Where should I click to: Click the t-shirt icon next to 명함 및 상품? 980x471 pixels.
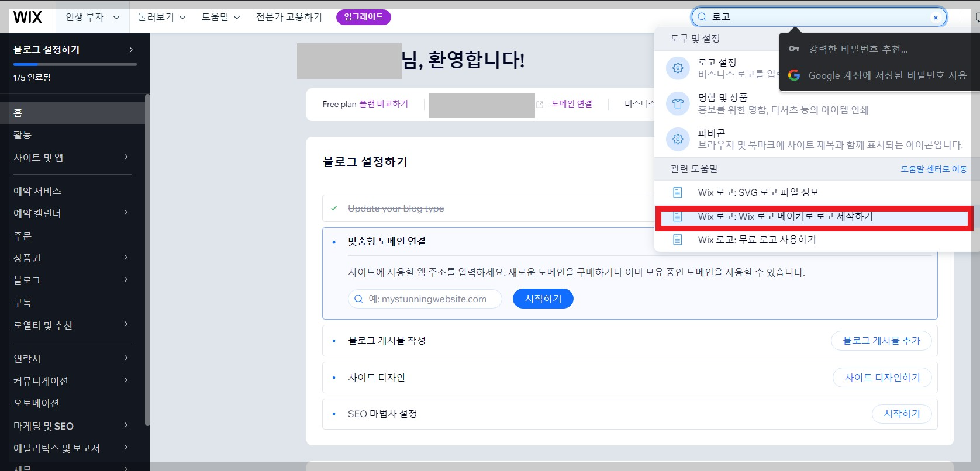[678, 103]
